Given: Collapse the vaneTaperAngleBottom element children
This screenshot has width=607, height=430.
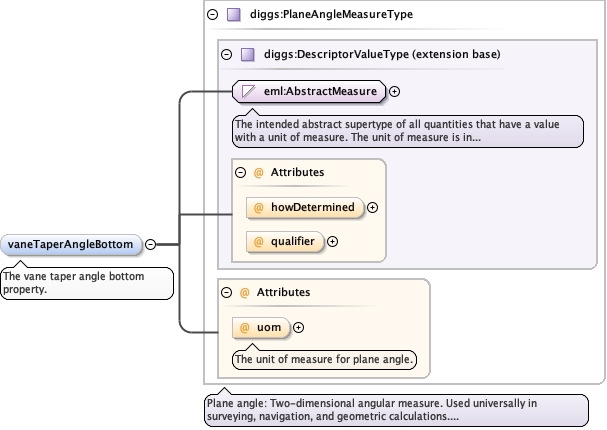Looking at the screenshot, I should [x=150, y=243].
